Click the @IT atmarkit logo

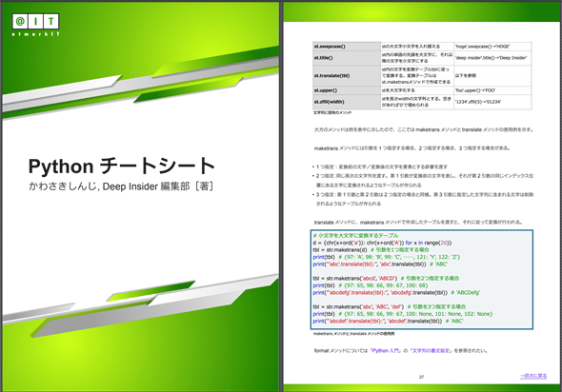pyautogui.click(x=35, y=25)
